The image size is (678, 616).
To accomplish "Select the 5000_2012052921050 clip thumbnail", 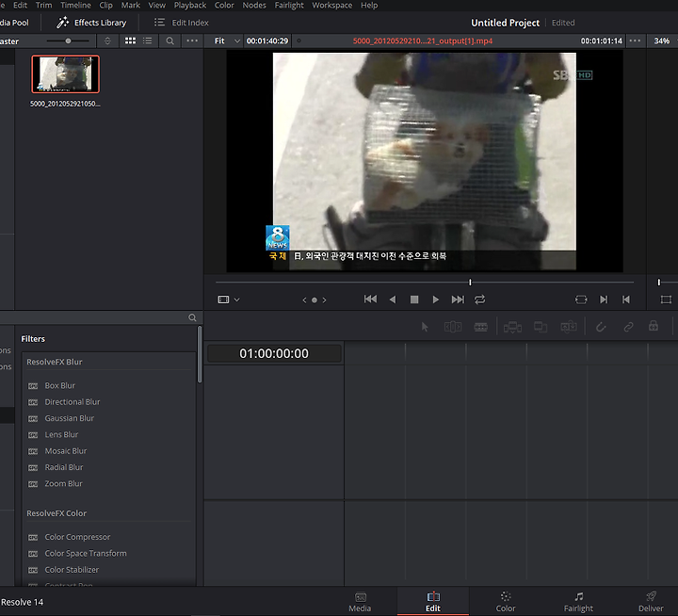I will click(x=65, y=74).
